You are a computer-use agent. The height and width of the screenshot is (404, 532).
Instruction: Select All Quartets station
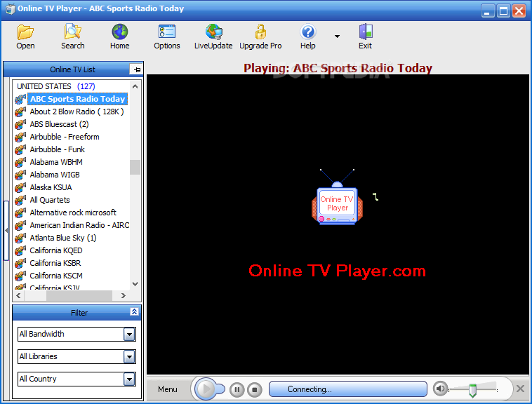pos(50,200)
